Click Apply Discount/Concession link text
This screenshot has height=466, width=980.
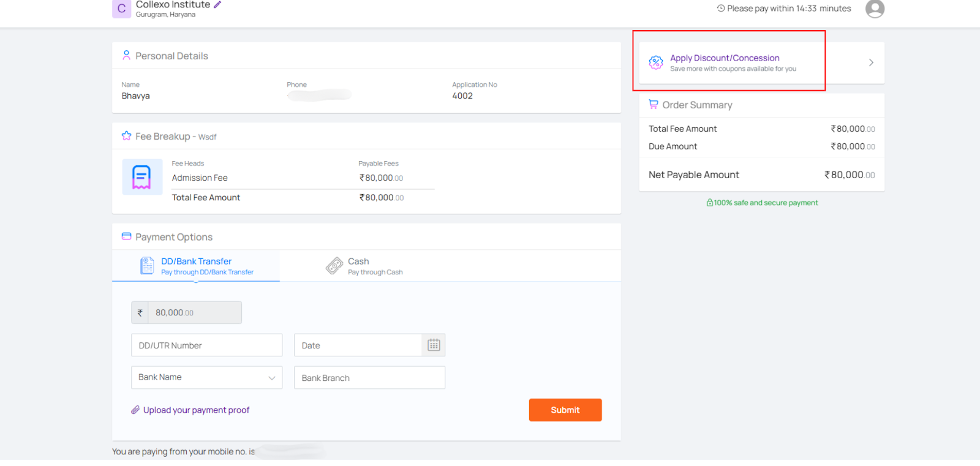pos(725,58)
